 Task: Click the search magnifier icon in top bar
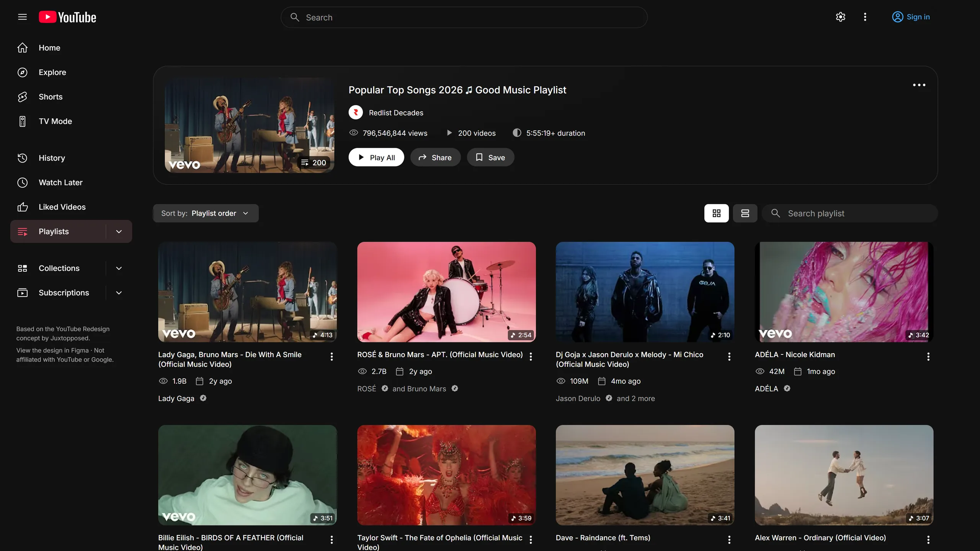294,17
